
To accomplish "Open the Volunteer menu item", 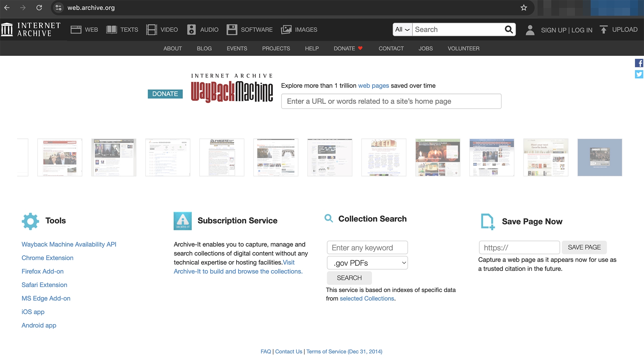I will (x=464, y=48).
